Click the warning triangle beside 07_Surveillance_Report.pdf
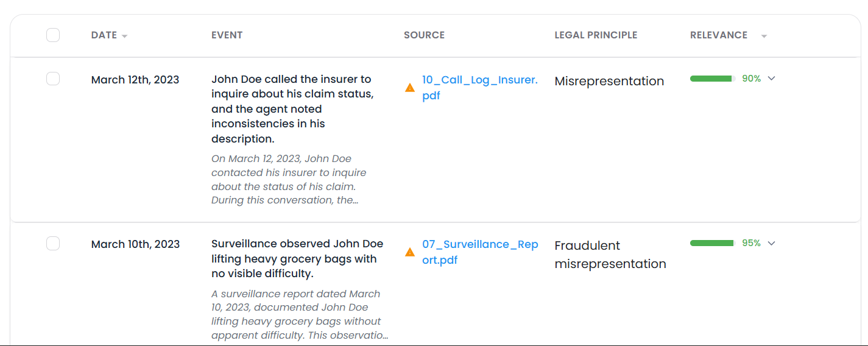Image resolution: width=868 pixels, height=346 pixels. [x=410, y=252]
